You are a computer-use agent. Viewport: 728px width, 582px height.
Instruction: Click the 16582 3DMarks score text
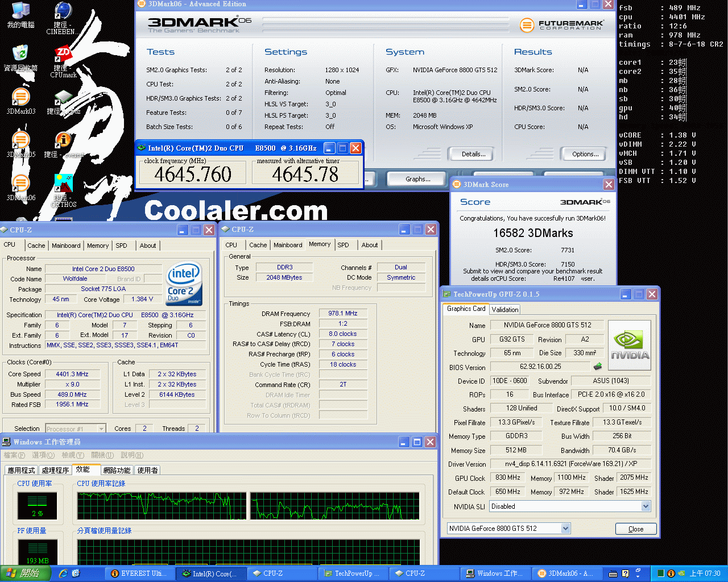coord(533,233)
